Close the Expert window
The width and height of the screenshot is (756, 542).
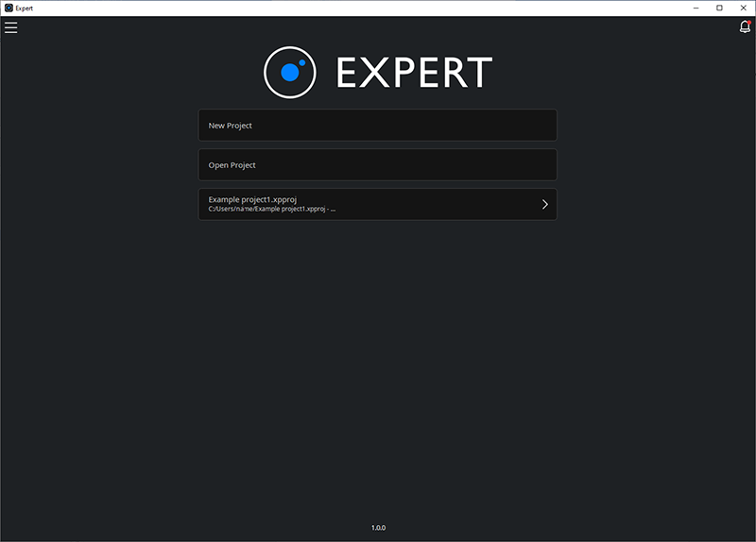coord(744,8)
